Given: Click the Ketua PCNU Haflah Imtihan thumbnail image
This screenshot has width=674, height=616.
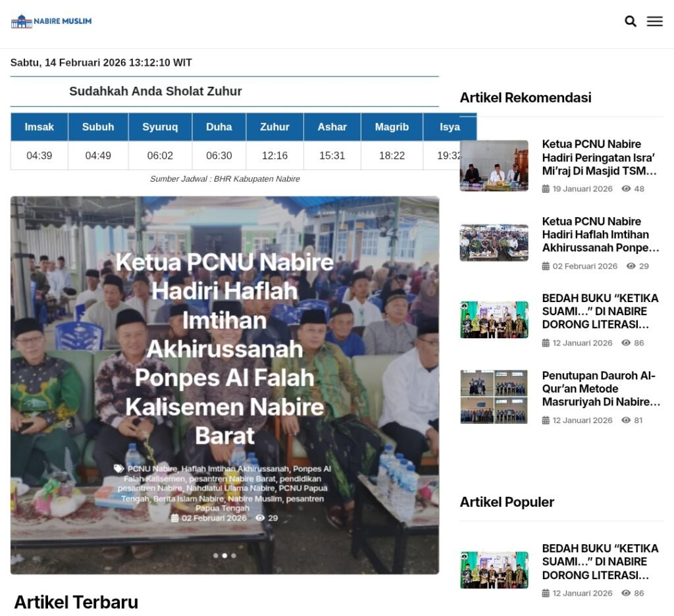Looking at the screenshot, I should click(x=494, y=242).
